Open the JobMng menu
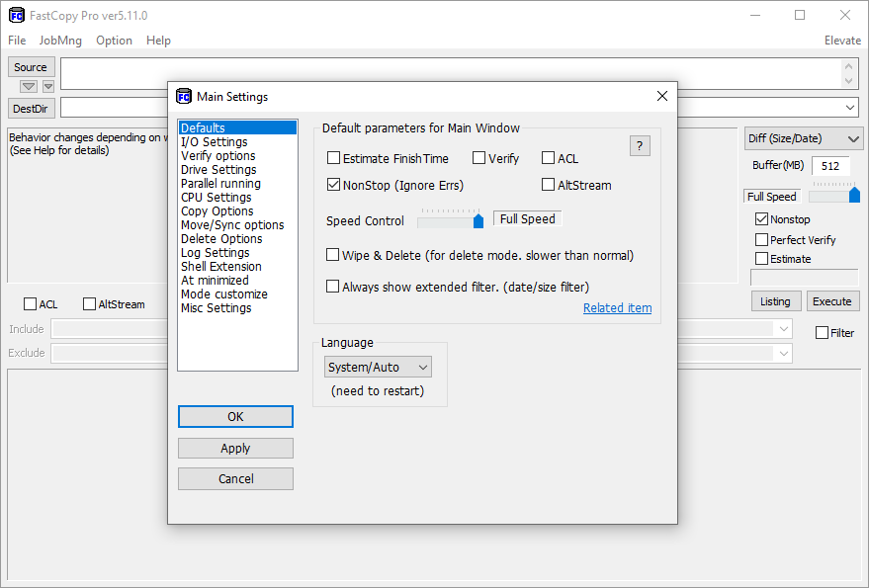Screen dimensions: 869x588 60,41
